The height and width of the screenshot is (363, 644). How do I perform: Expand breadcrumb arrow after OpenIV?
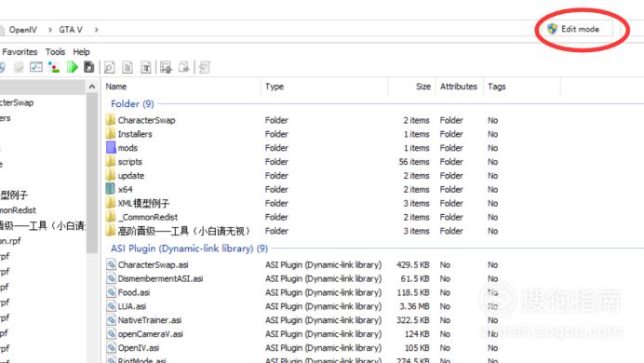[49, 30]
